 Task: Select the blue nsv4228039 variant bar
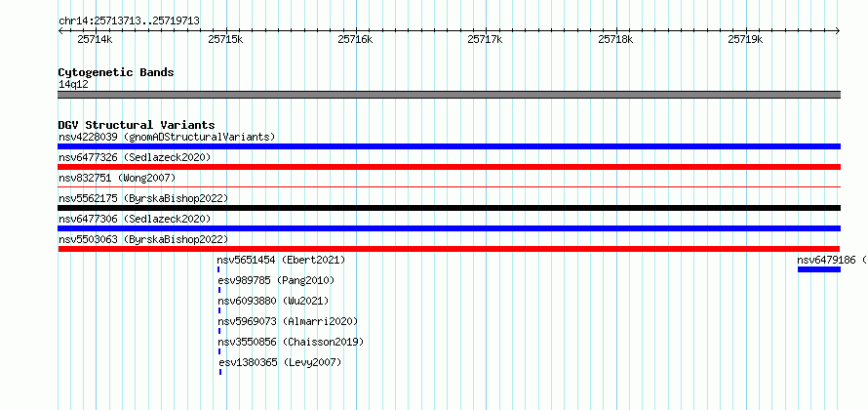click(x=449, y=146)
